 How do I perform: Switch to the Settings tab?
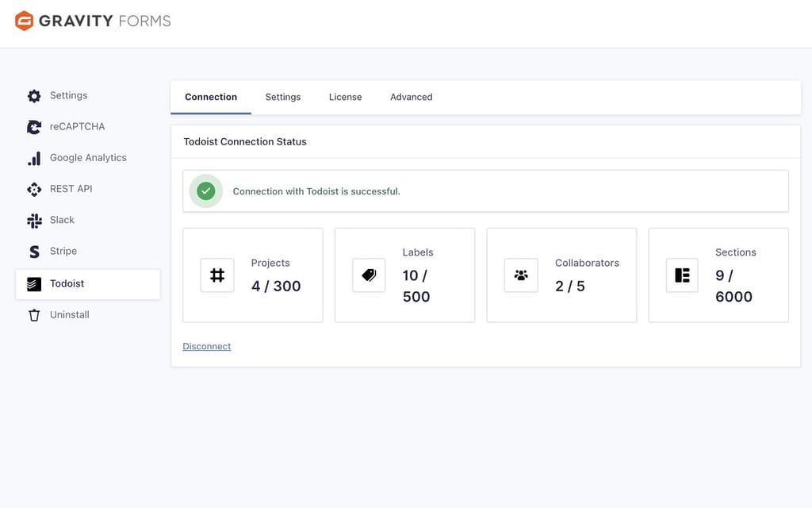coord(283,96)
